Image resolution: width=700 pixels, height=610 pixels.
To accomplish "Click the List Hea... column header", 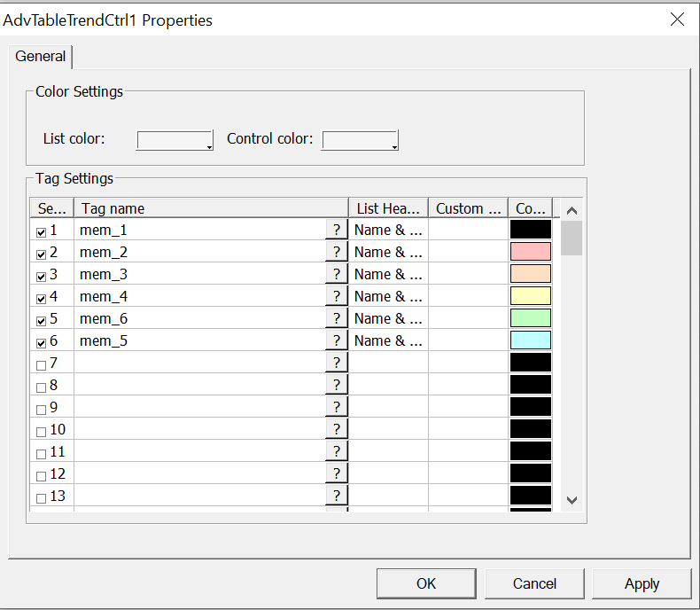I will point(388,208).
